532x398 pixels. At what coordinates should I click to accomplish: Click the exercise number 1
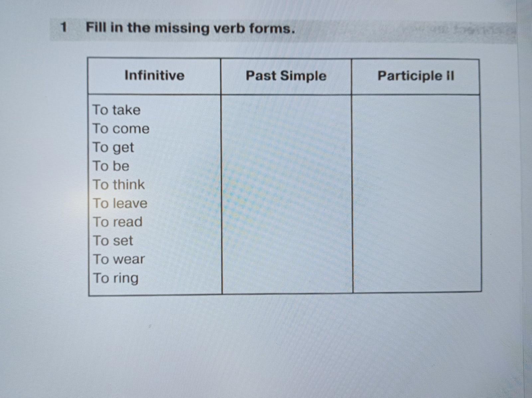coord(64,27)
